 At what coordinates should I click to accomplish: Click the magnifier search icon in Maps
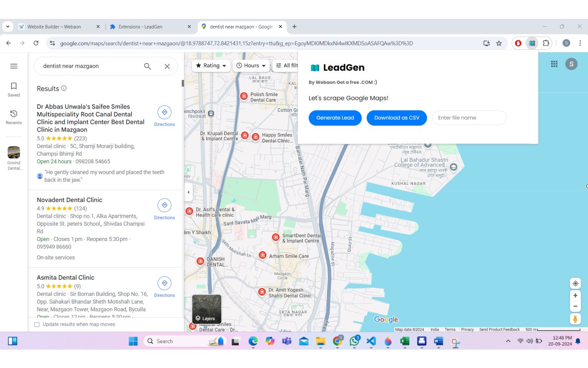click(147, 66)
